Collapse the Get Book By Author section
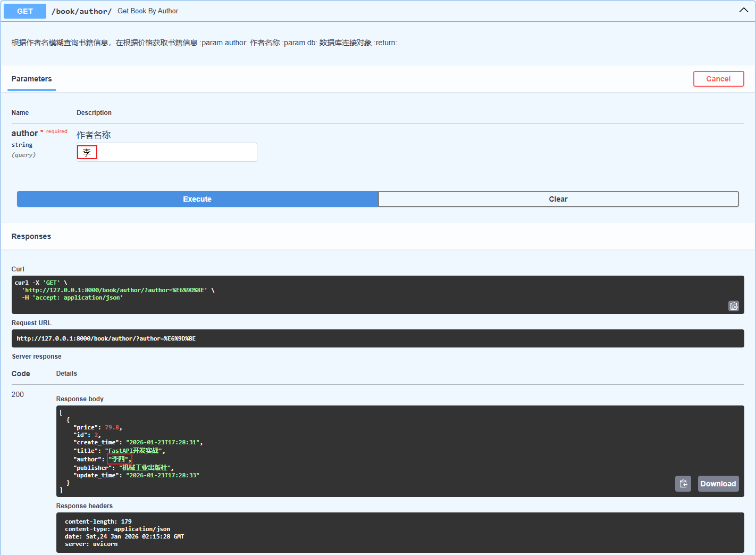Image resolution: width=756 pixels, height=555 pixels. (x=743, y=10)
